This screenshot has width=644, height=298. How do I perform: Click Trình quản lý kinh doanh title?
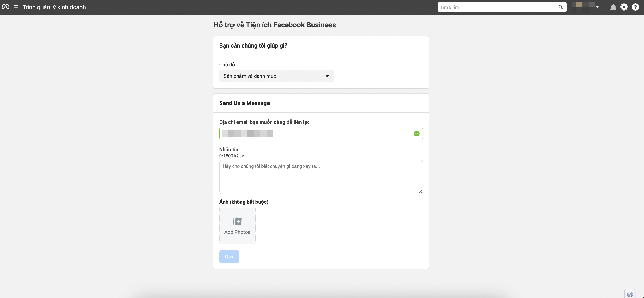[54, 7]
